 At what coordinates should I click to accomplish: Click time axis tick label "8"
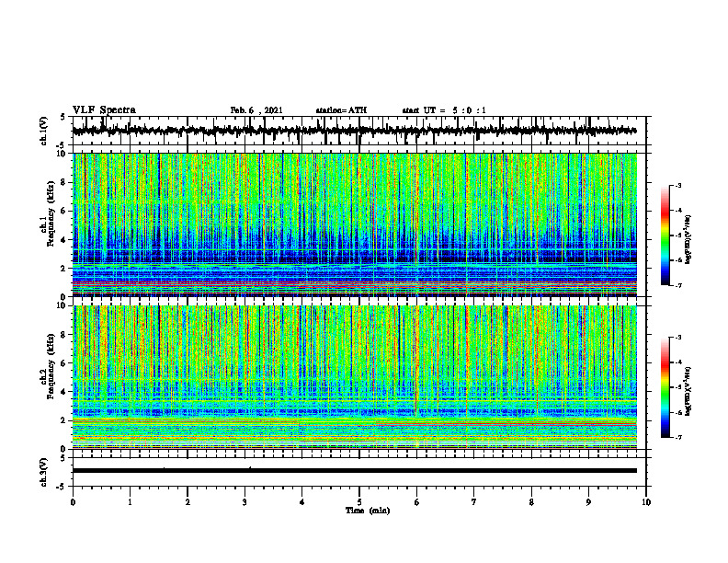click(x=531, y=502)
